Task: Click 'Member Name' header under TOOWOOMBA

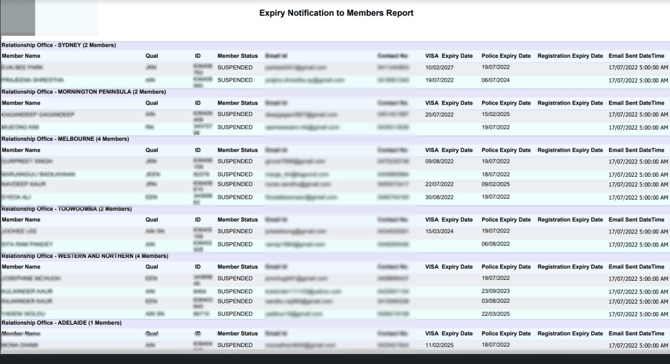Action: (21, 220)
